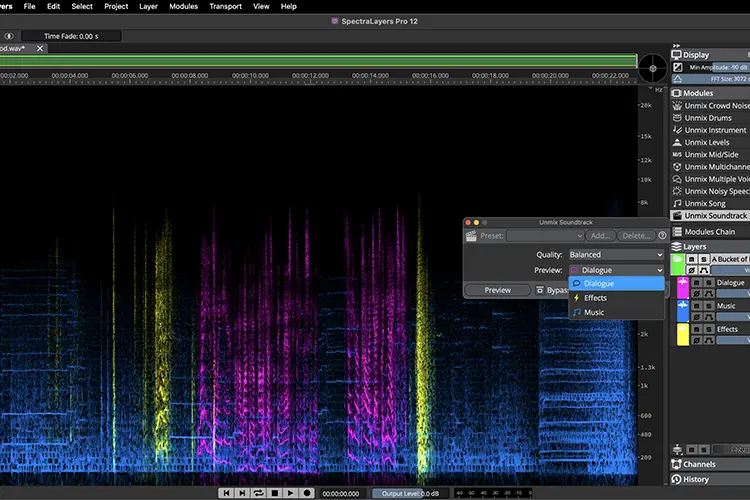Solo the Dialogue layer
Viewport: 750px width, 500px height.
tap(709, 283)
